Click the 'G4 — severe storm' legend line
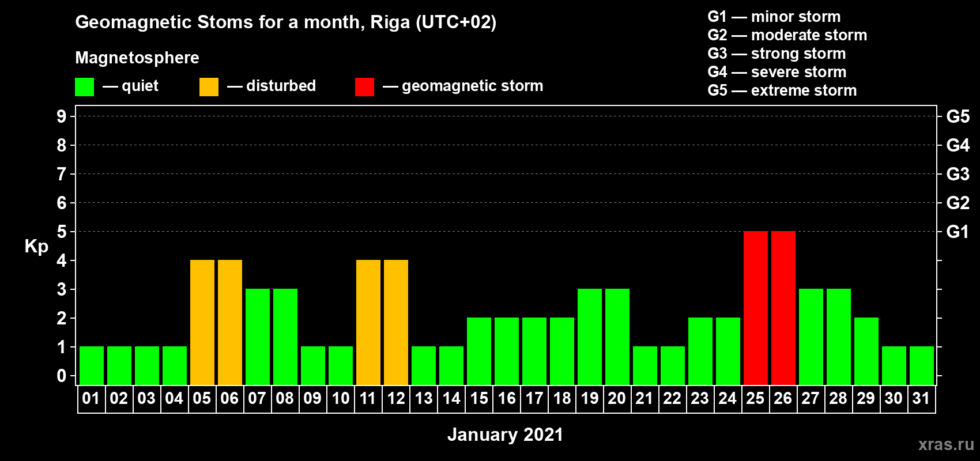Viewport: 980px width, 461px height. pyautogui.click(x=777, y=72)
